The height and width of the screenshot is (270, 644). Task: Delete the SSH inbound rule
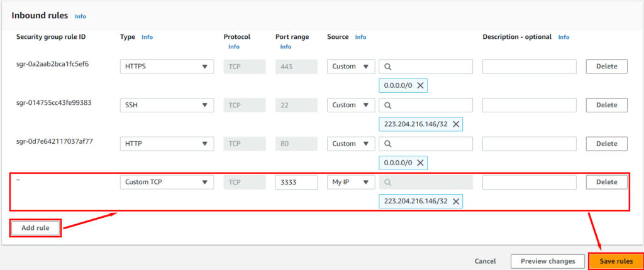click(607, 105)
